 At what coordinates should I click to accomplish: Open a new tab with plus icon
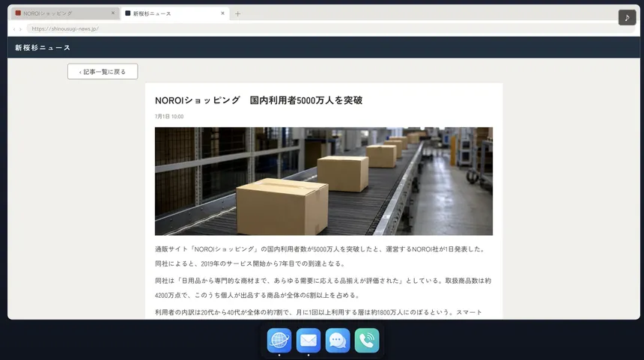(237, 13)
